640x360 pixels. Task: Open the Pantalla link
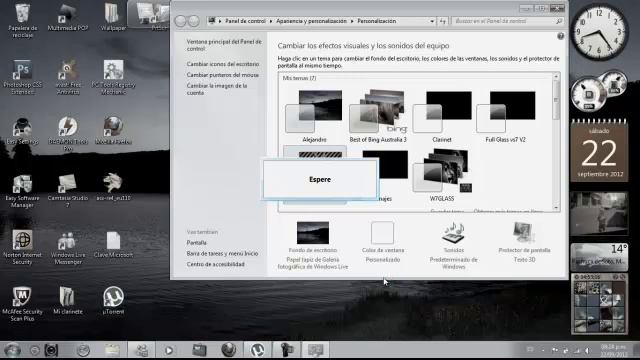coord(196,242)
